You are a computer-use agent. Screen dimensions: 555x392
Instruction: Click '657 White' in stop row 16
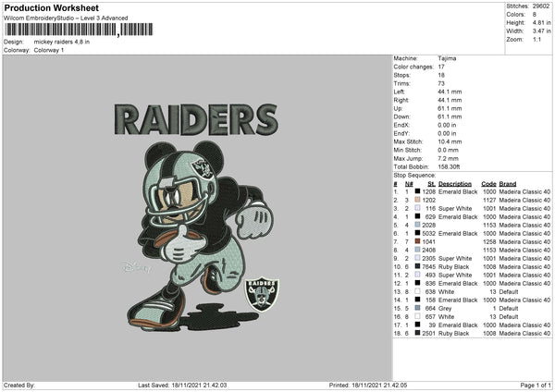point(439,316)
